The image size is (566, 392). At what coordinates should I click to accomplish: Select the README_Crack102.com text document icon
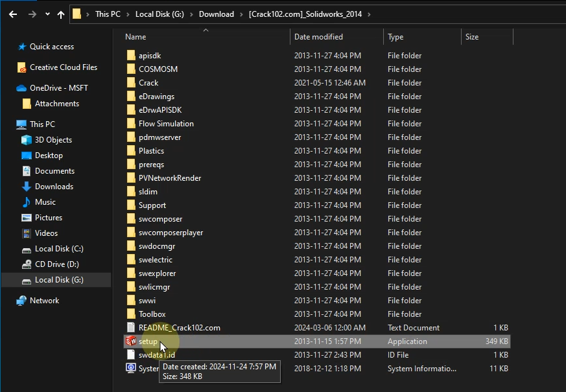point(131,328)
